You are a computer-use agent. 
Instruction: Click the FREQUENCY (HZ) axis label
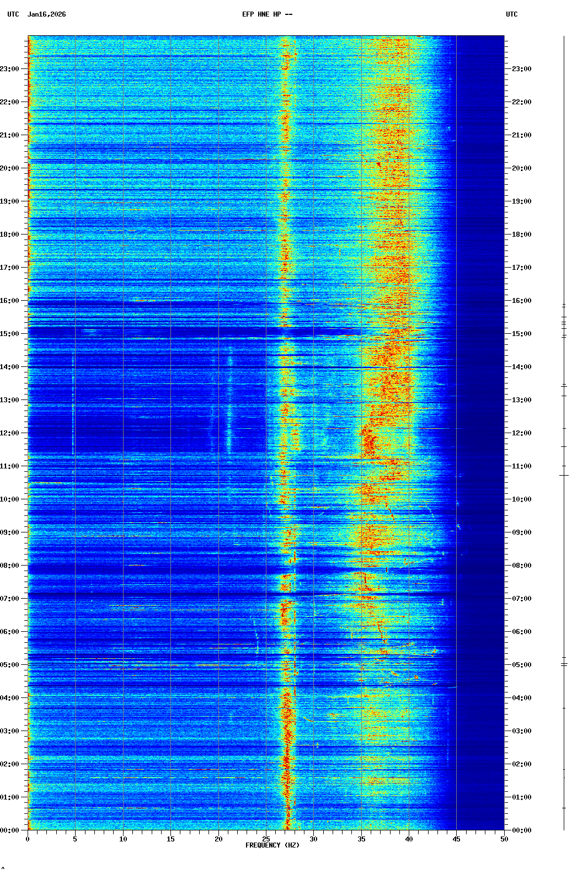tap(272, 845)
